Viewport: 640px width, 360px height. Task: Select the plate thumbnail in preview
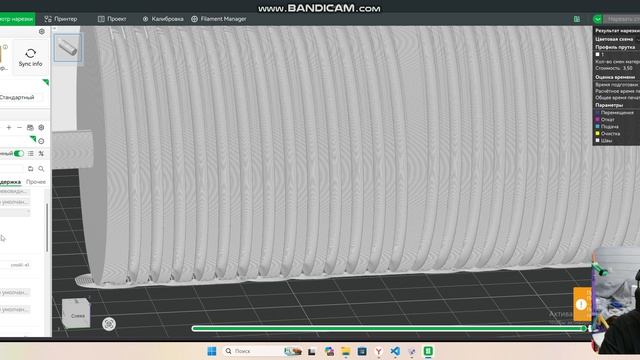[68, 48]
